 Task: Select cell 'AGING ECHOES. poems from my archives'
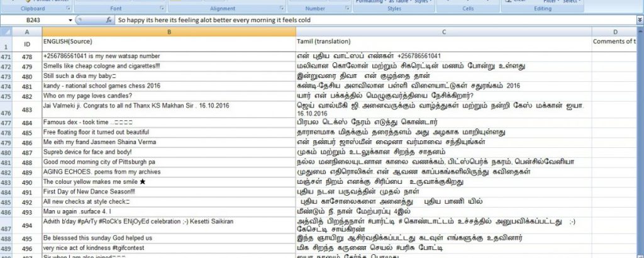click(x=169, y=172)
